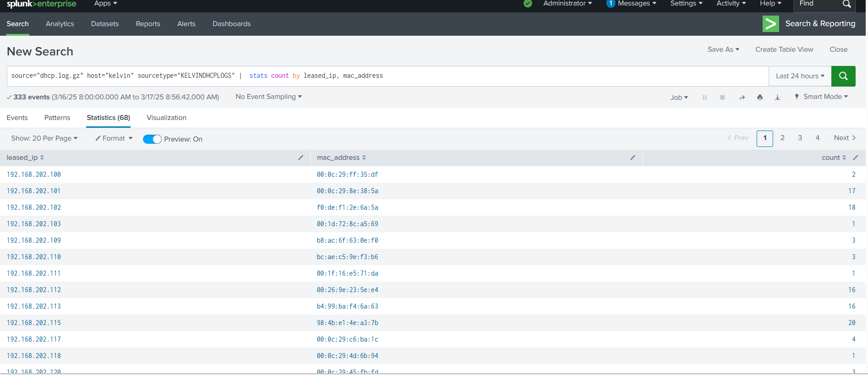
Task: Open the Administrator menu
Action: click(x=567, y=4)
